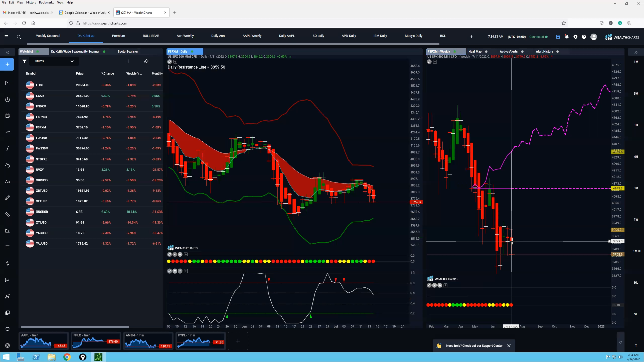Add a new workspace tab with plus
644x362 pixels.
471,37
